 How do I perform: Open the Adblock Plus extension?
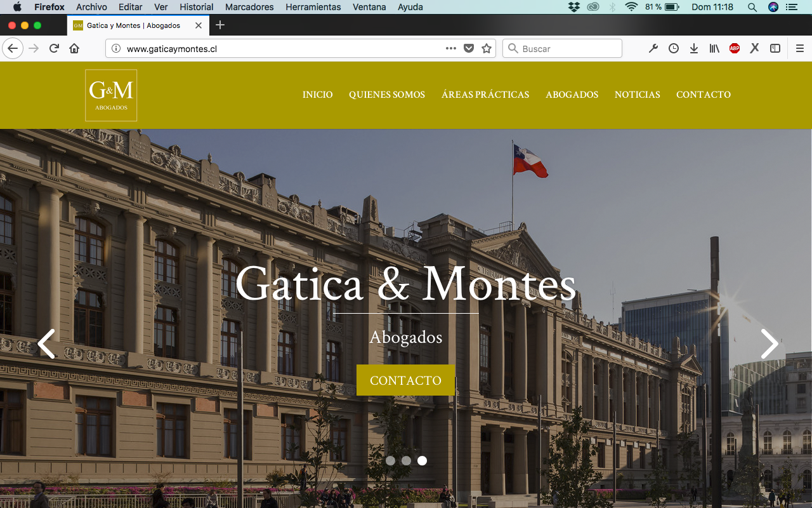click(735, 48)
